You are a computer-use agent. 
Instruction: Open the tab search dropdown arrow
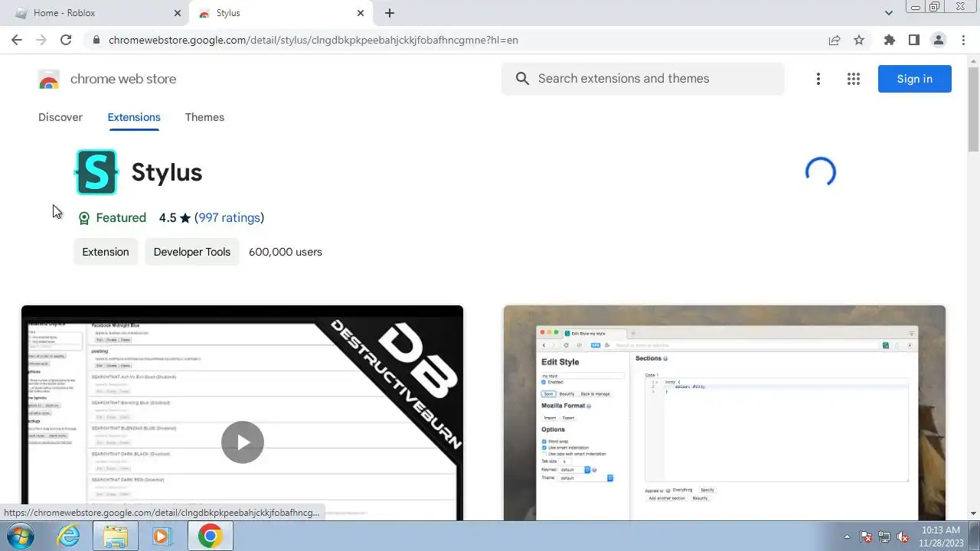[888, 13]
